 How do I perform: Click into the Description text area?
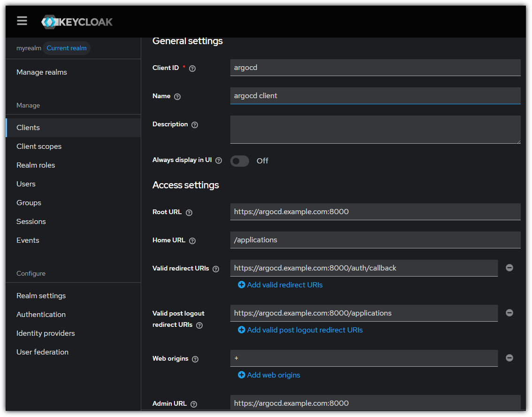(x=375, y=130)
